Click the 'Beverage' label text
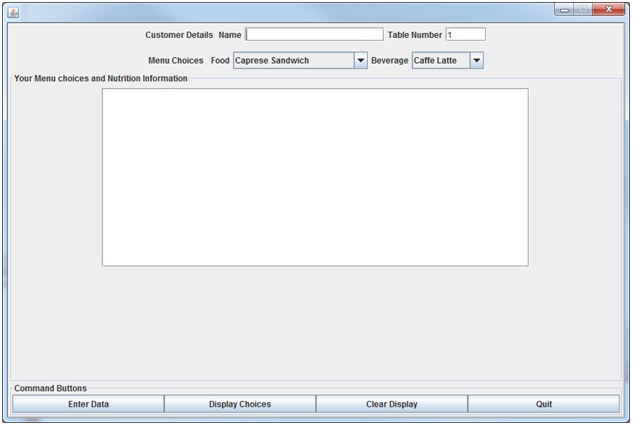 (x=390, y=61)
